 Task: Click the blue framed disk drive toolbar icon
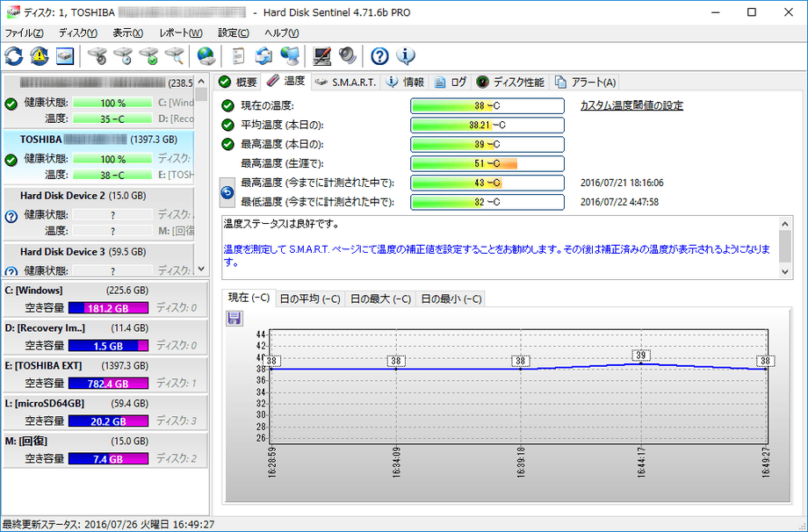pyautogui.click(x=65, y=55)
